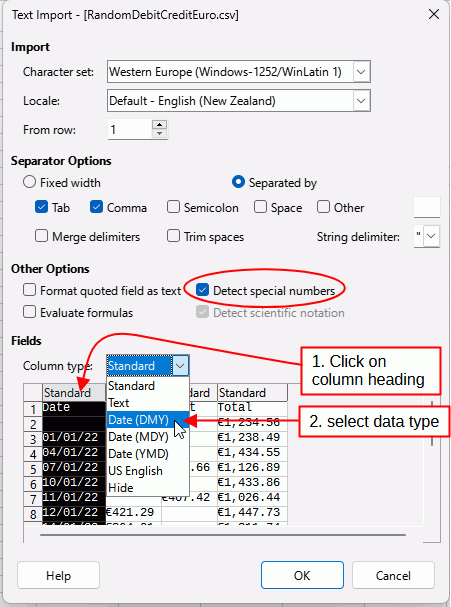Click the '€421.29' cell in preview
This screenshot has height=607, width=451.
(133, 513)
